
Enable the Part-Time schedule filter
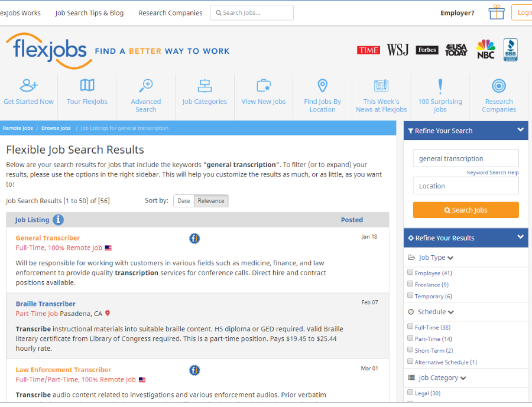410,338
